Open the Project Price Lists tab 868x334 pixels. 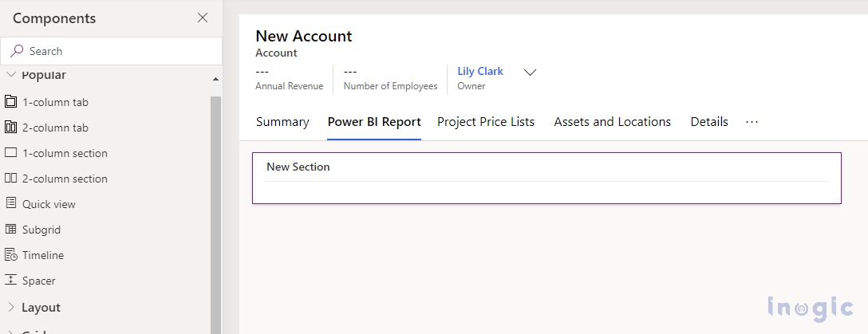[x=486, y=122]
